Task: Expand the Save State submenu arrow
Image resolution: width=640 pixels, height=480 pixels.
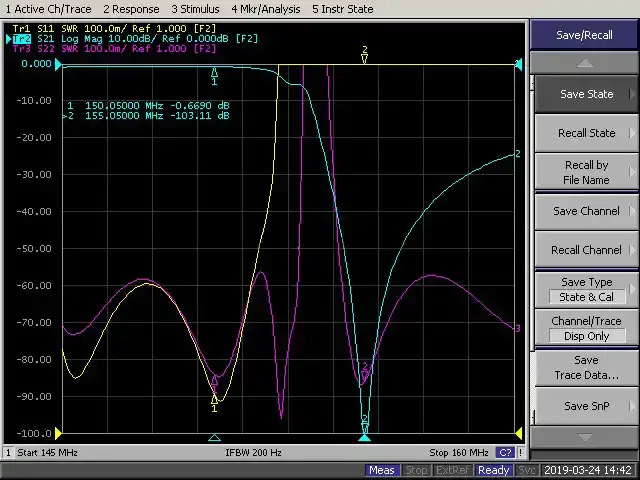Action: (632, 94)
